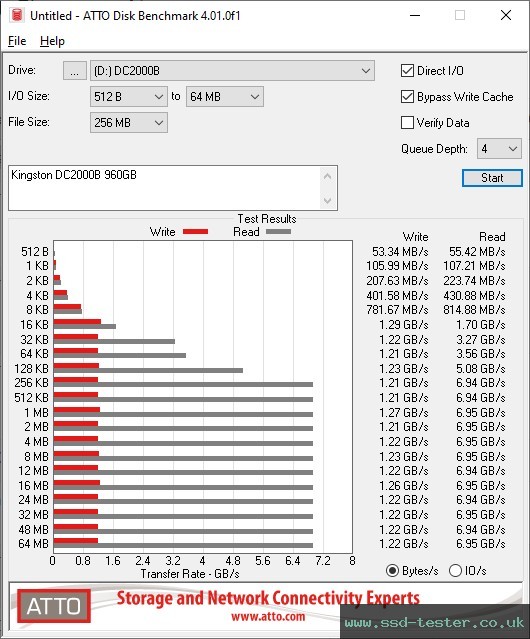Viewport: 530px width, 639px height.
Task: Click the ATTO logo in banner
Action: coord(54,606)
